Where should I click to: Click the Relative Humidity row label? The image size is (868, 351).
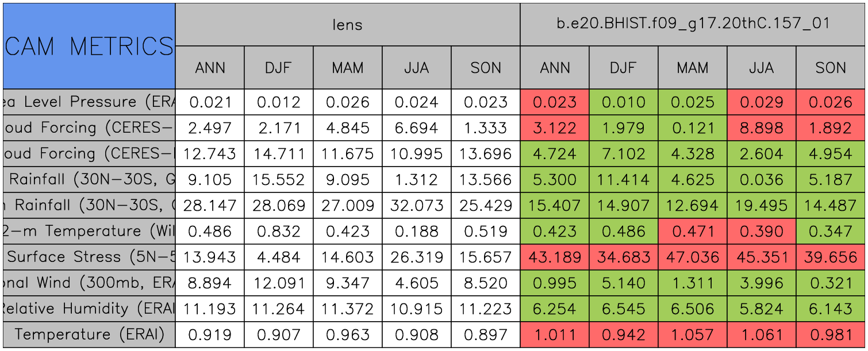coord(89,308)
